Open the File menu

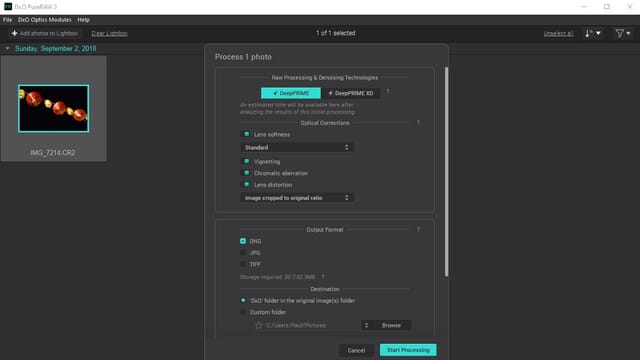7,20
